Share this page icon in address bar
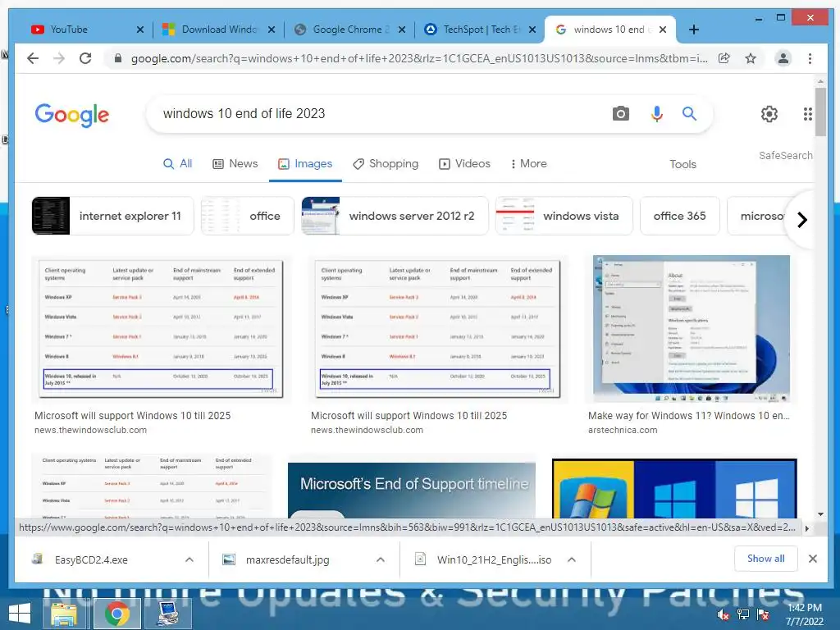The width and height of the screenshot is (840, 630). pos(724,58)
